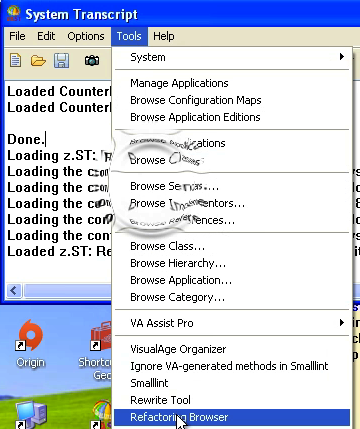Screen dimensions: 360x429
Task: Open the Origin desktop shortcut
Action: click(x=30, y=335)
